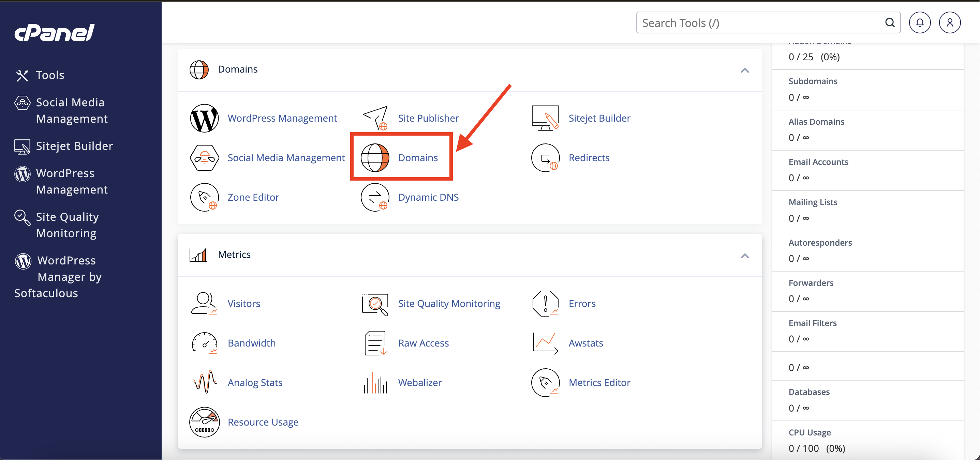Click the Sitejet Builder monitor icon in Domains
Screen dimensions: 980x460
(545, 118)
